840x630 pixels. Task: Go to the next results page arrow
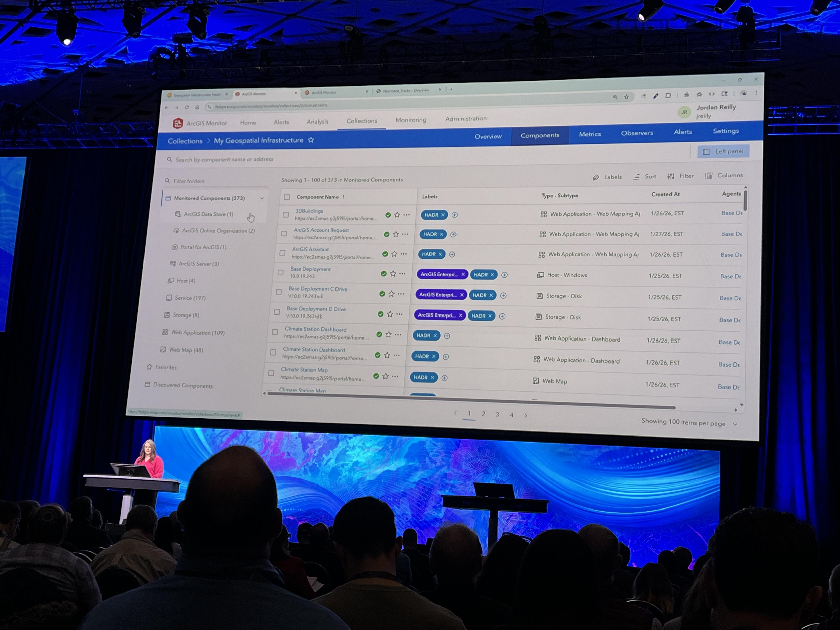[x=526, y=416]
